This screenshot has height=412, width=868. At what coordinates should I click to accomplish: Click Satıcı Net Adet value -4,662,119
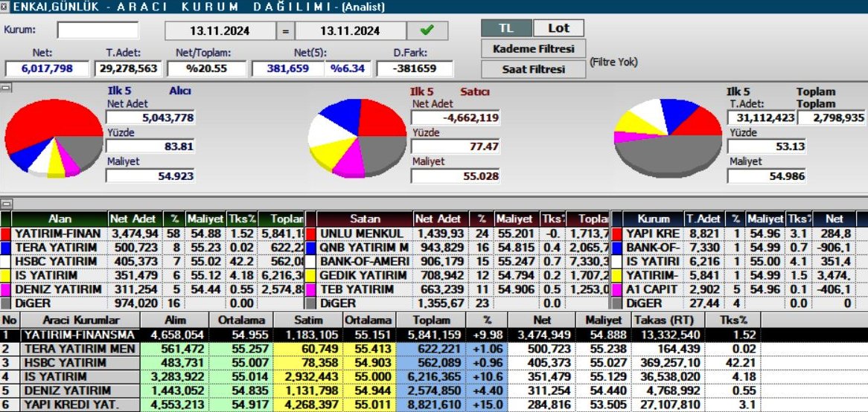pos(455,118)
